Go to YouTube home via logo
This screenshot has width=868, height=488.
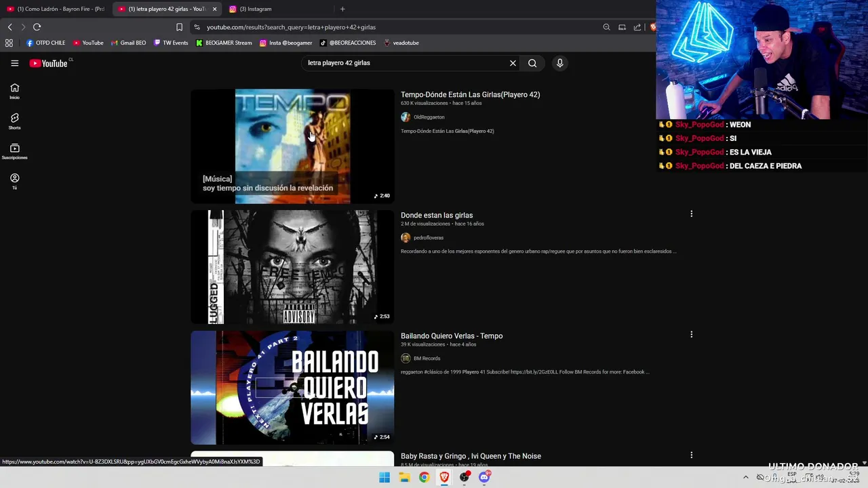pos(48,63)
